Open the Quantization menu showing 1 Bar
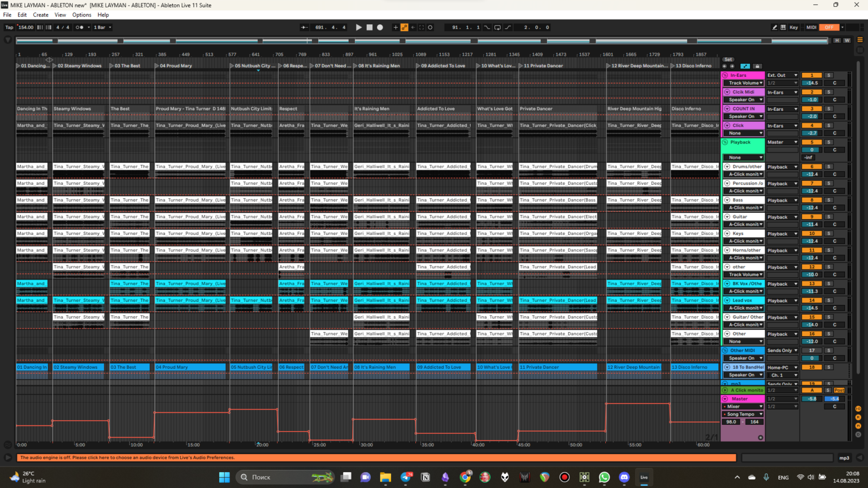Image resolution: width=868 pixels, height=488 pixels. pyautogui.click(x=102, y=27)
